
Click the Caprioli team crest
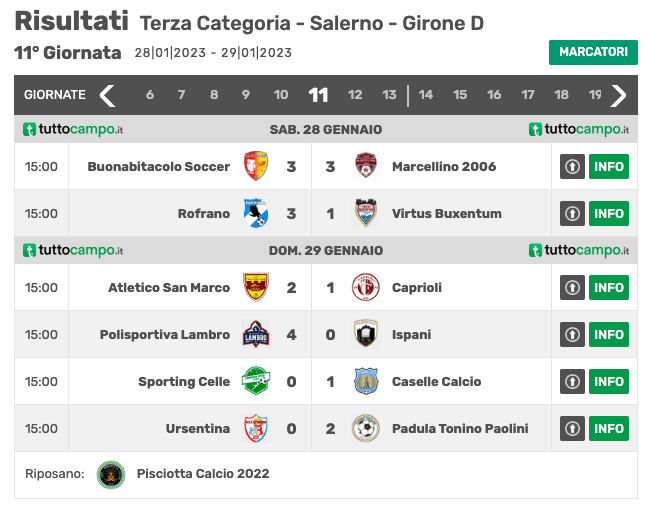(x=366, y=287)
